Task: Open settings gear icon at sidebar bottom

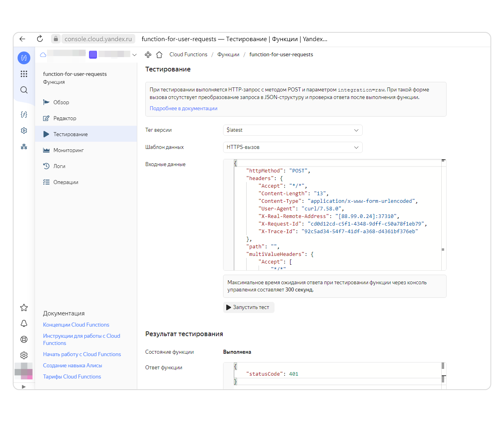Action: [x=24, y=355]
